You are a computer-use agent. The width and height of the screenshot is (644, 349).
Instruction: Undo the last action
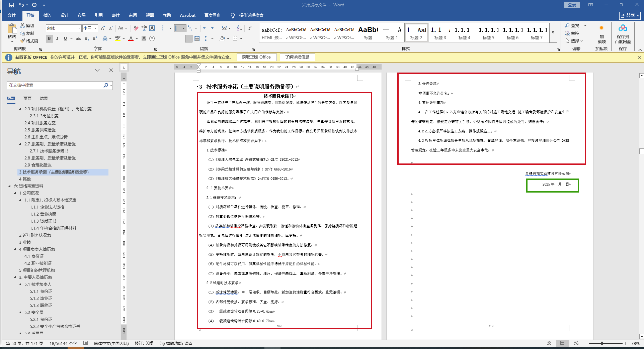click(21, 5)
